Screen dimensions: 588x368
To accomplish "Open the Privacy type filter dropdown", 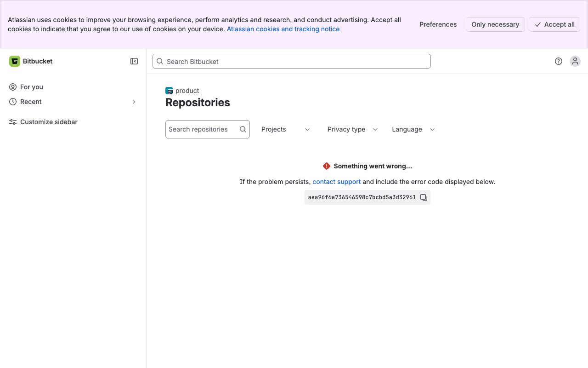I will pyautogui.click(x=353, y=129).
